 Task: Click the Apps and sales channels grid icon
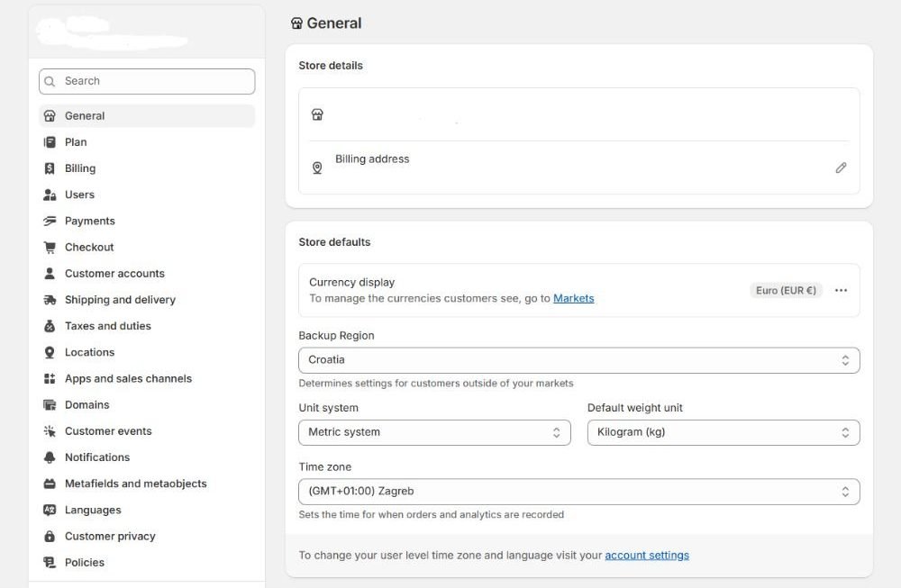pos(50,378)
